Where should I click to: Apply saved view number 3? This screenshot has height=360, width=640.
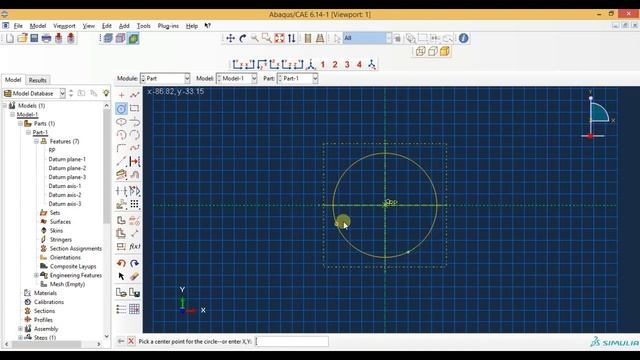347,64
